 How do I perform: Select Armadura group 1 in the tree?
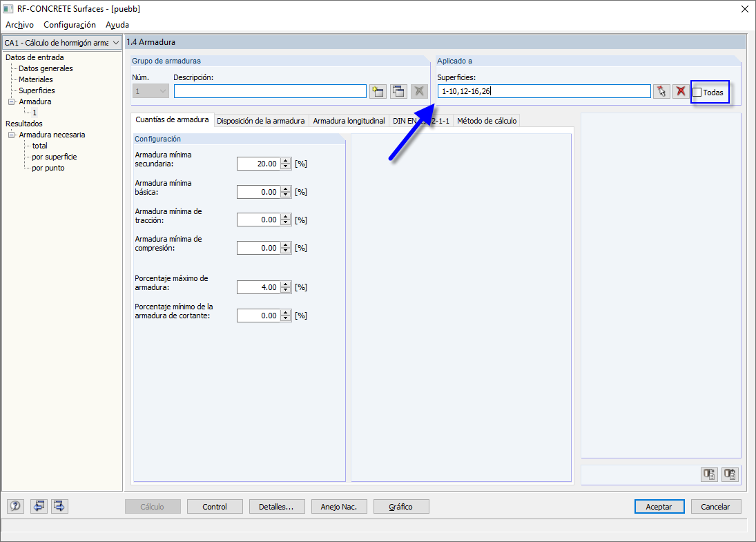(35, 113)
